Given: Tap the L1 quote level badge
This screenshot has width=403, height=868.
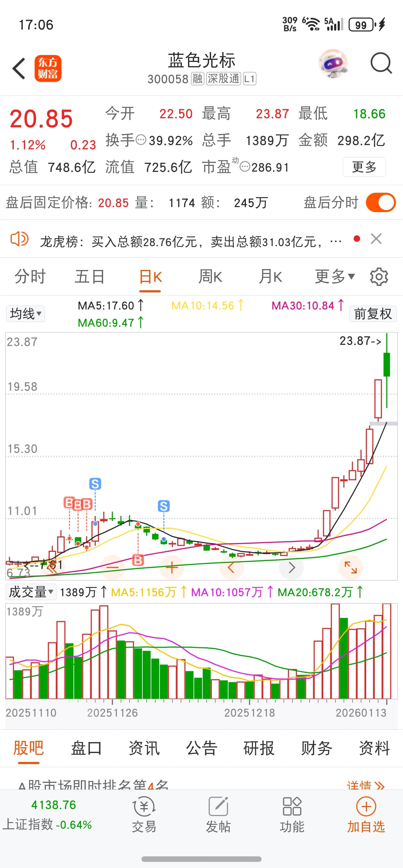Looking at the screenshot, I should click(x=250, y=79).
